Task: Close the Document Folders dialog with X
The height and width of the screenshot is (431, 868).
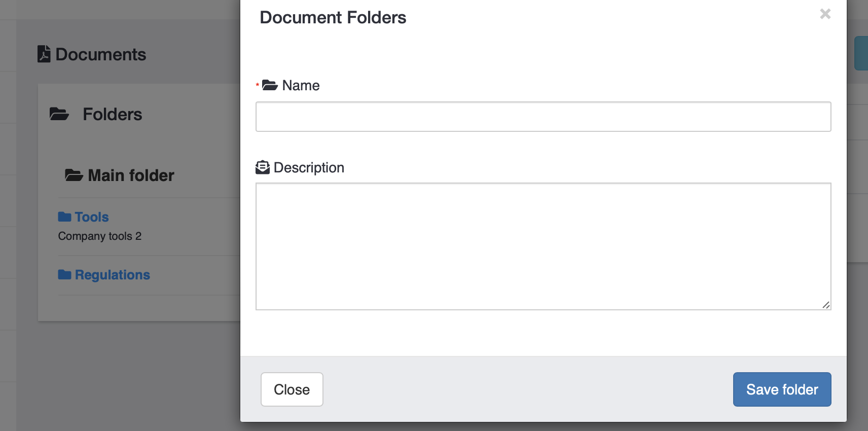Action: (x=825, y=14)
